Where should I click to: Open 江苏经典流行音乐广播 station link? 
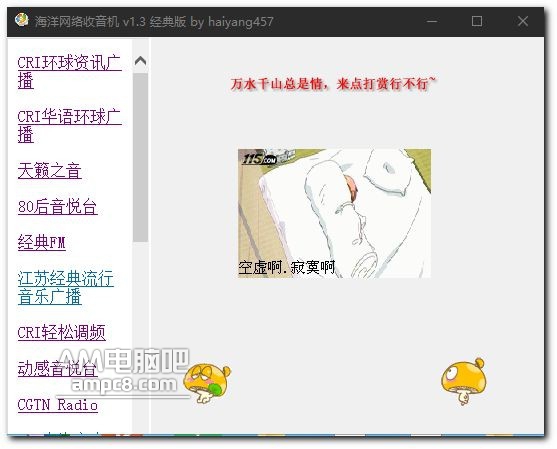[x=66, y=287]
